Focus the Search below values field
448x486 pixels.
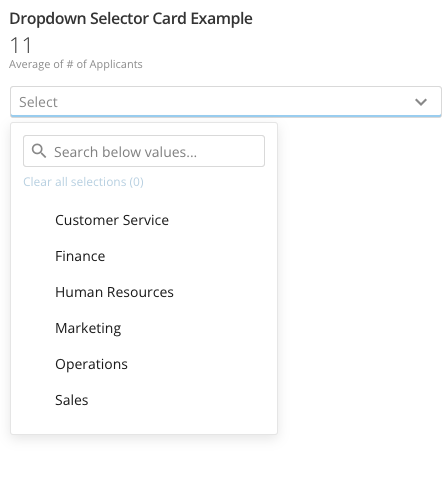tap(144, 151)
